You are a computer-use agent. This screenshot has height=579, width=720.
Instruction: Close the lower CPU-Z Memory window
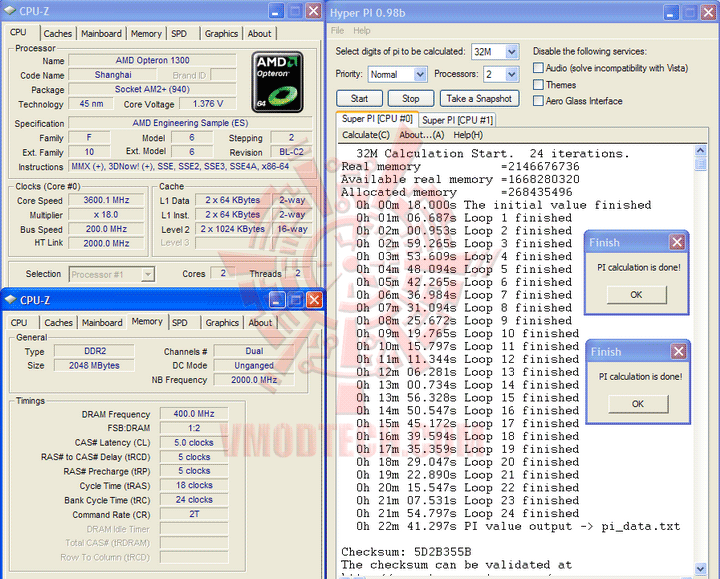click(x=314, y=300)
